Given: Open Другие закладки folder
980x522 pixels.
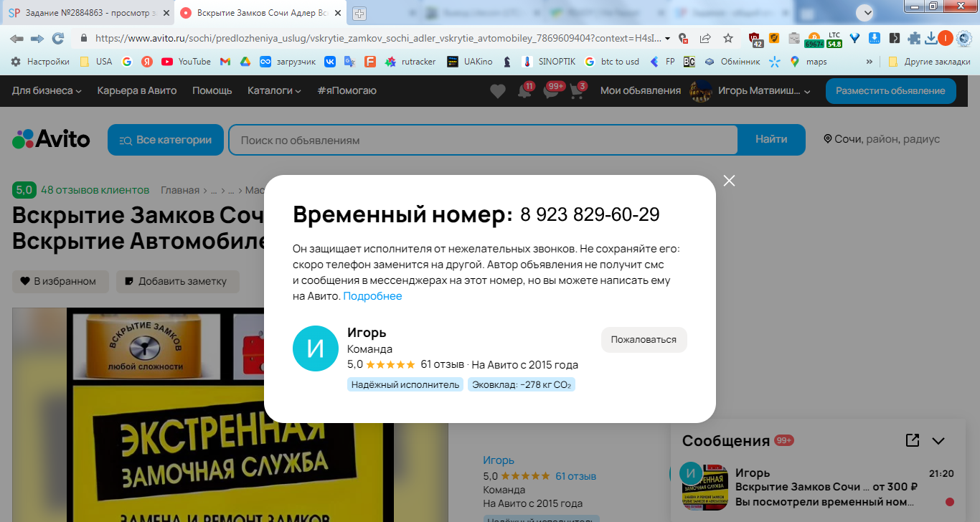Looking at the screenshot, I should (929, 62).
